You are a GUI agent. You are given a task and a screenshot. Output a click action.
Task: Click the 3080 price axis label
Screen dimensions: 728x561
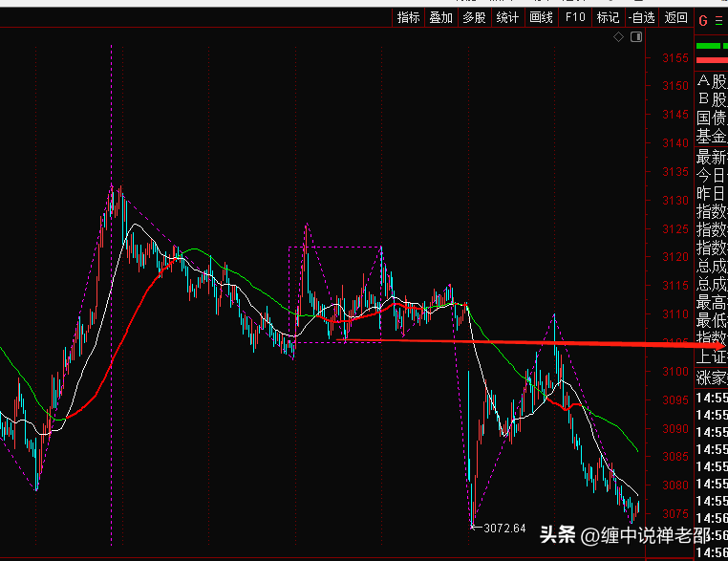click(675, 485)
